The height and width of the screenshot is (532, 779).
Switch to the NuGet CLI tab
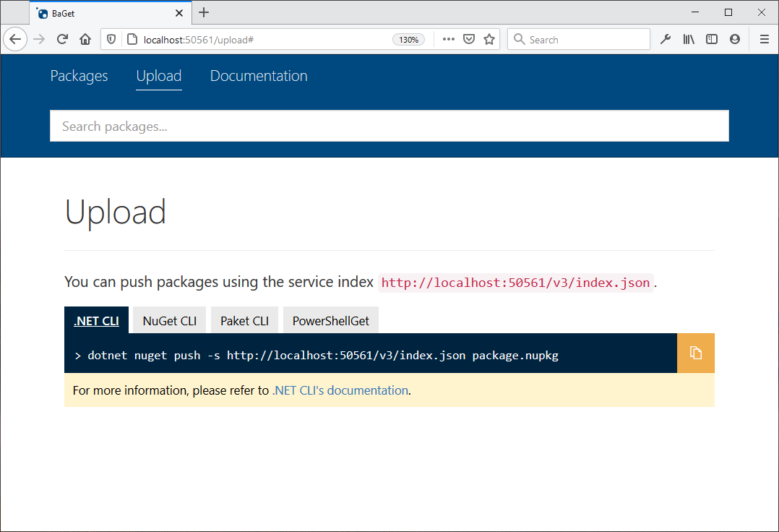click(x=169, y=320)
